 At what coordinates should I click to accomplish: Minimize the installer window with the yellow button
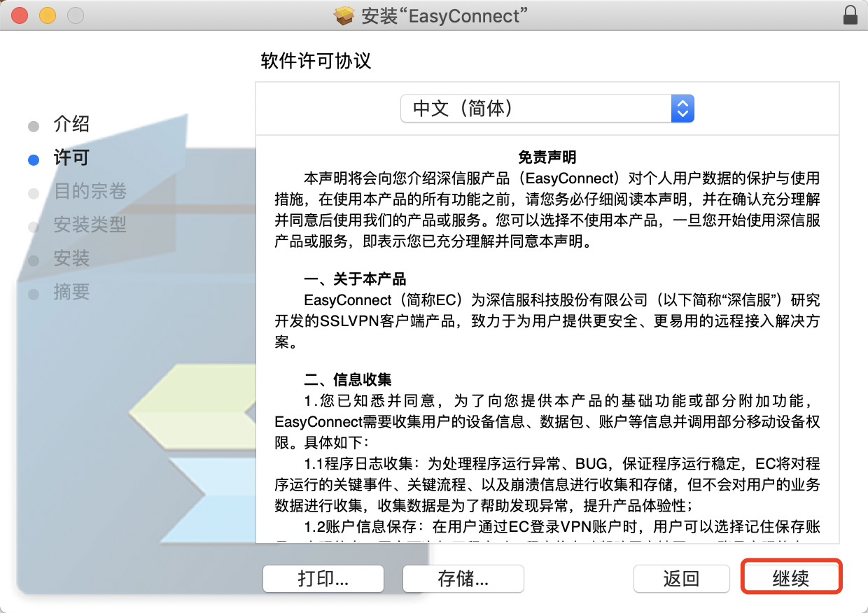coord(48,15)
